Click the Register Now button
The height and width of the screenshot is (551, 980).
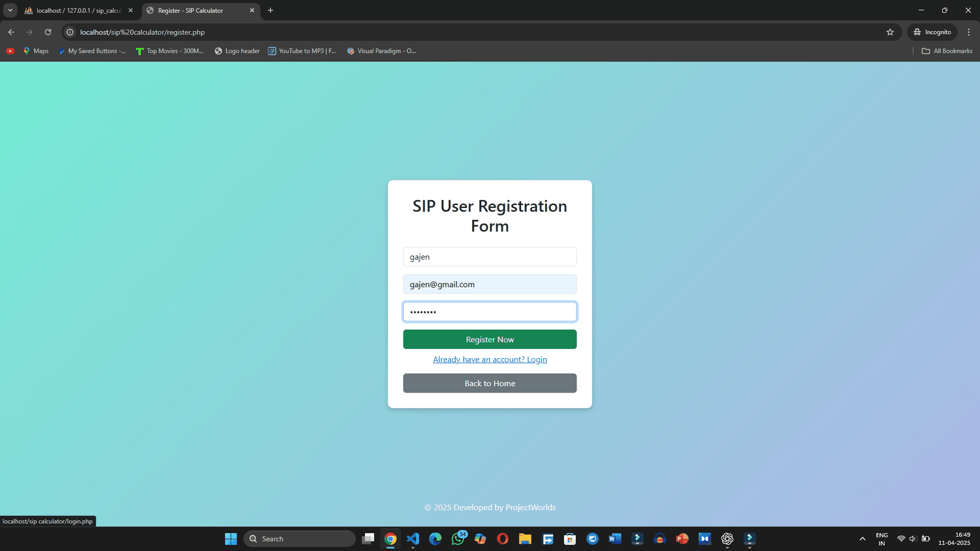[x=489, y=339]
